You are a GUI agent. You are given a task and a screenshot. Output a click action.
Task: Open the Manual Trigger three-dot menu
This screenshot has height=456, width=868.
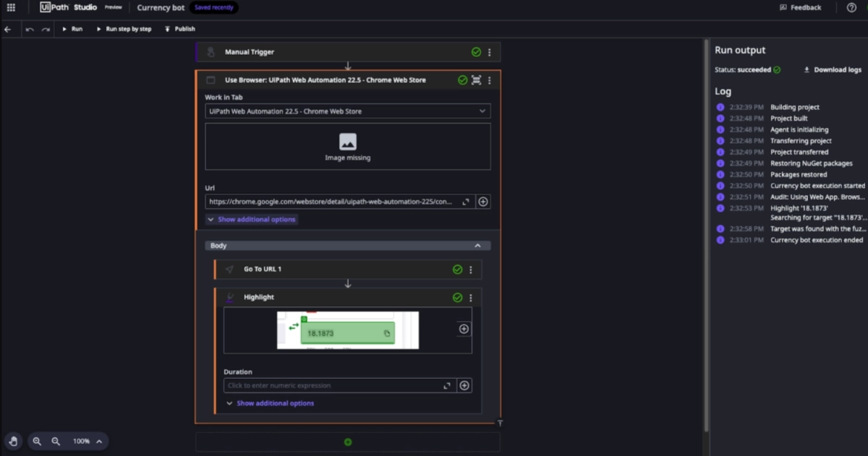[x=490, y=52]
